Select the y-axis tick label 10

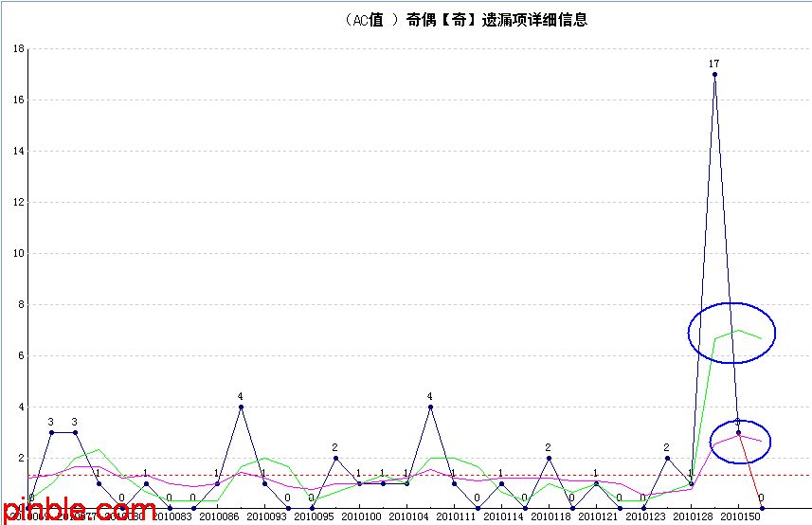(18, 253)
